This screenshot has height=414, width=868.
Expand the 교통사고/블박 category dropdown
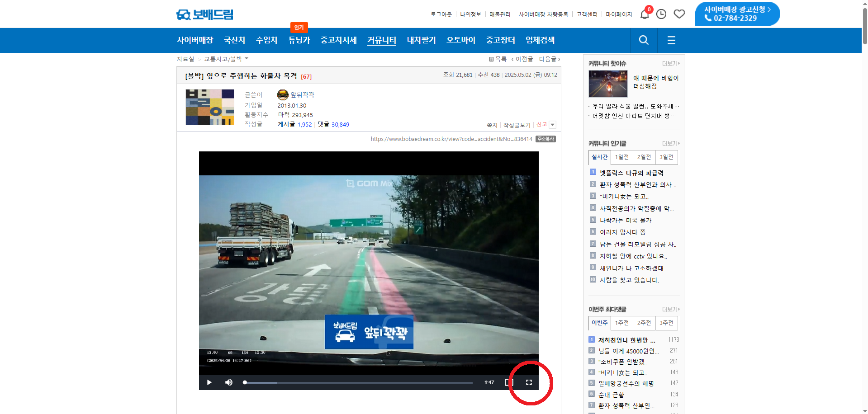[x=247, y=59]
